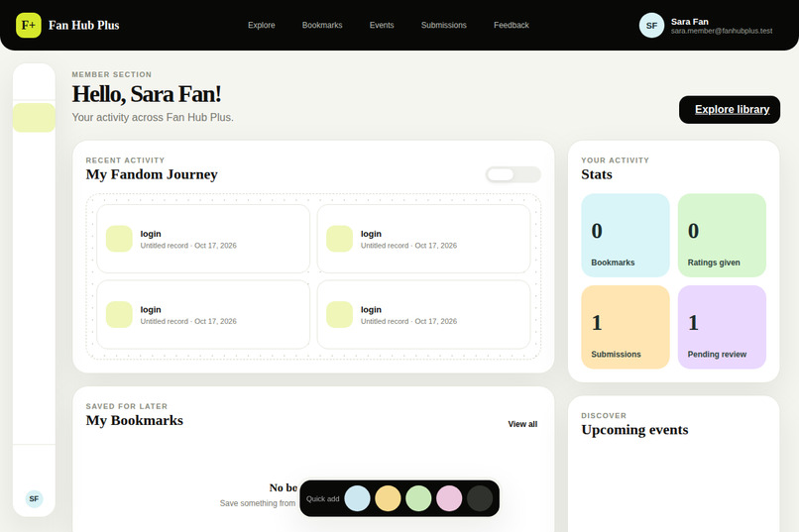This screenshot has height=532, width=799.
Task: Click View all in My Bookmarks
Action: point(522,424)
